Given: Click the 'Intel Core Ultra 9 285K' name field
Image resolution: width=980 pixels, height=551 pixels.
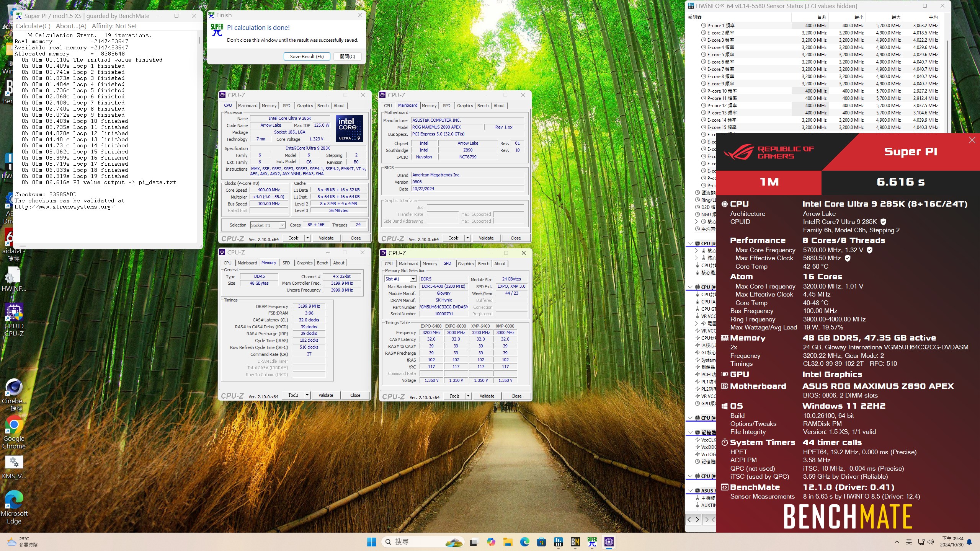Looking at the screenshot, I should (290, 118).
